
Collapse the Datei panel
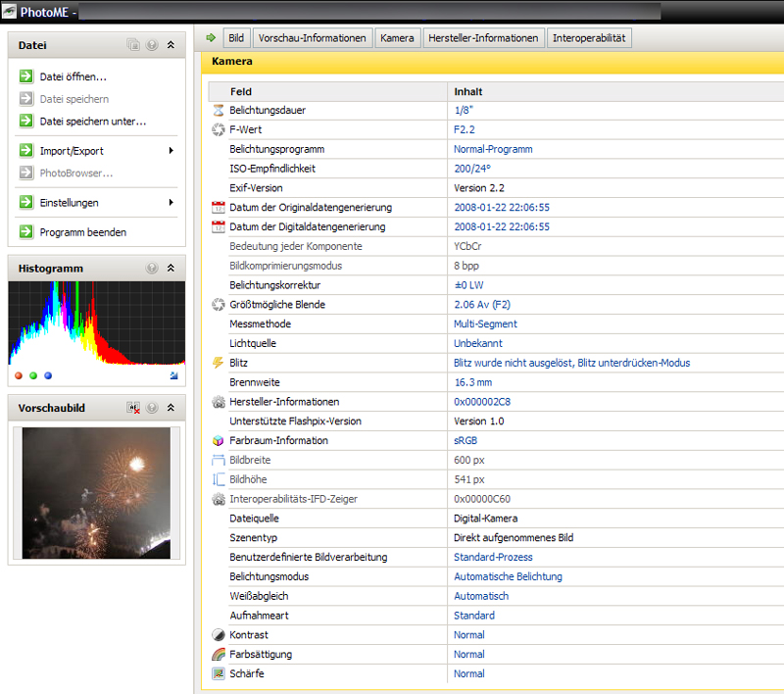point(171,45)
